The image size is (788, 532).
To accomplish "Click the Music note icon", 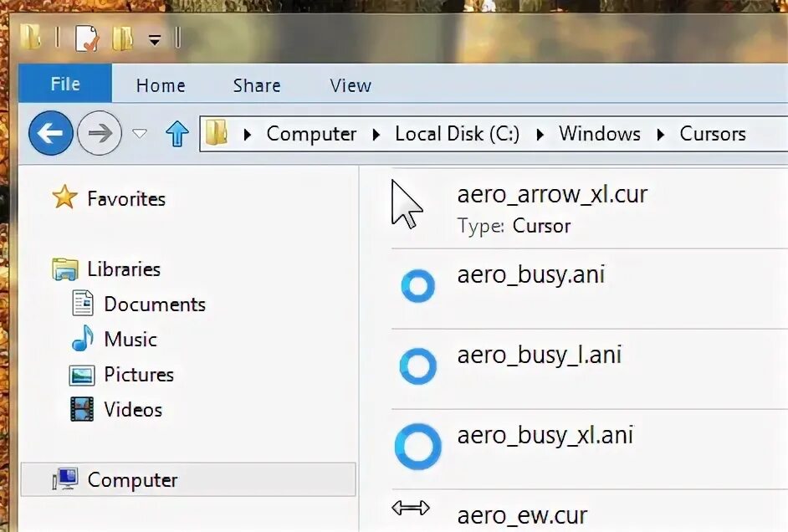I will pyautogui.click(x=83, y=338).
